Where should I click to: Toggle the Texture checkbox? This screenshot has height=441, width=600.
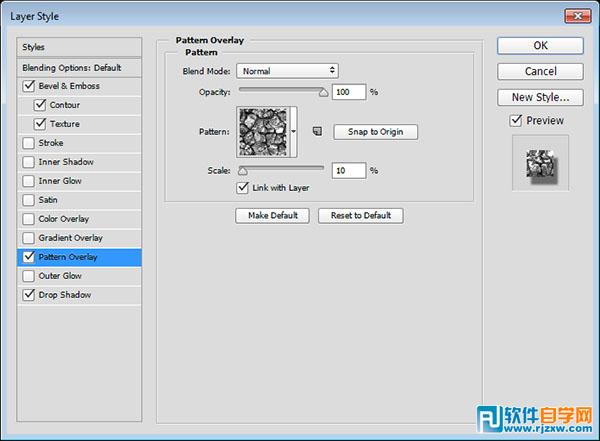40,124
